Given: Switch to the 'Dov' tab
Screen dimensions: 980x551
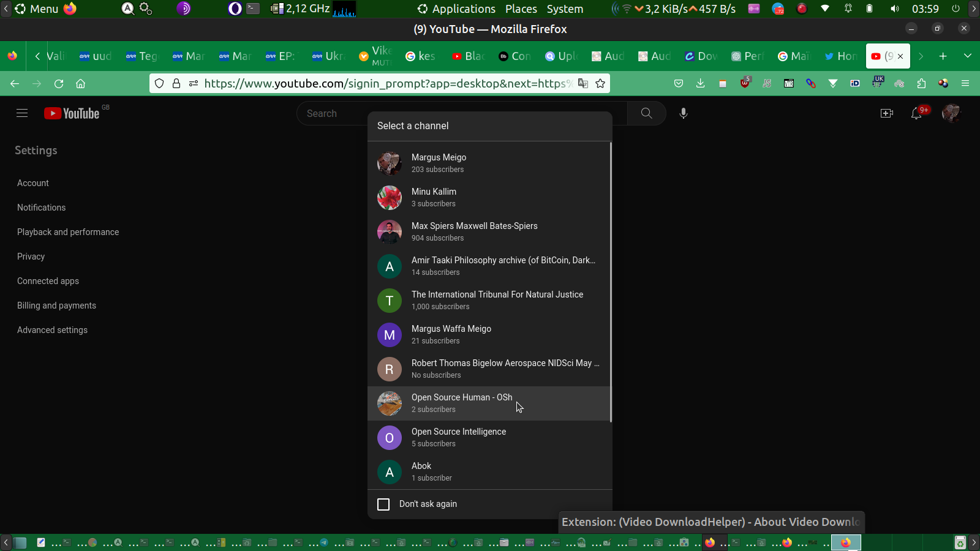Looking at the screenshot, I should (700, 56).
